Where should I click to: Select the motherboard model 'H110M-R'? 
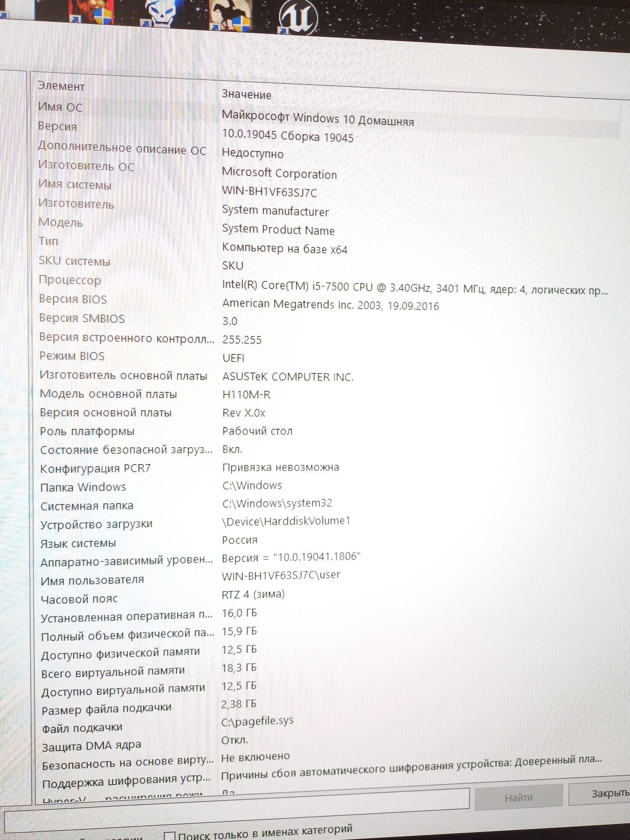click(x=247, y=395)
